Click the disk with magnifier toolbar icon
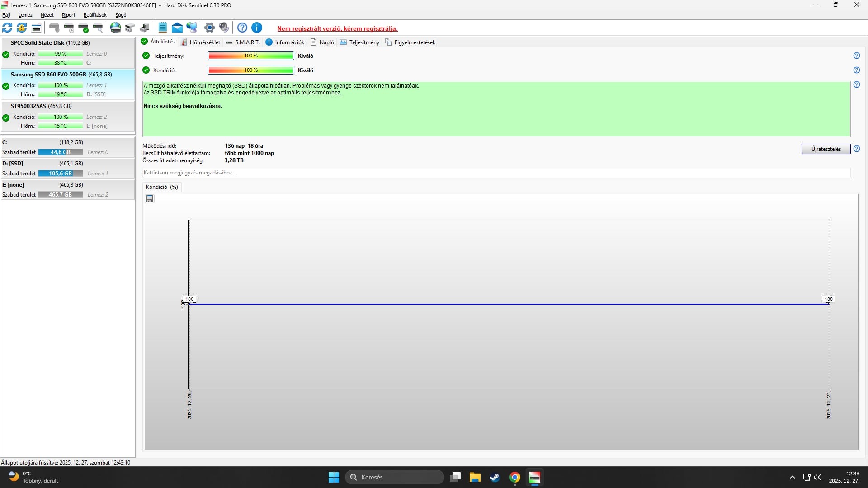 pyautogui.click(x=98, y=28)
